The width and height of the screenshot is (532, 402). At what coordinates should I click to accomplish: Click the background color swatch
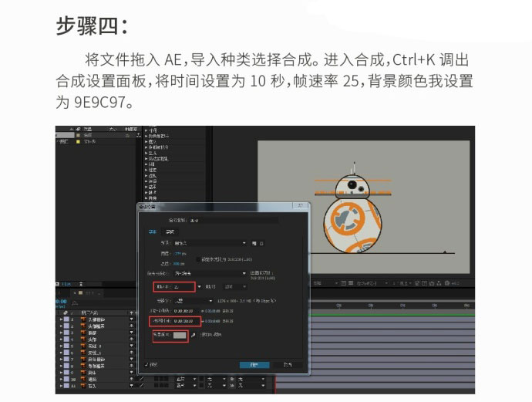pyautogui.click(x=180, y=335)
